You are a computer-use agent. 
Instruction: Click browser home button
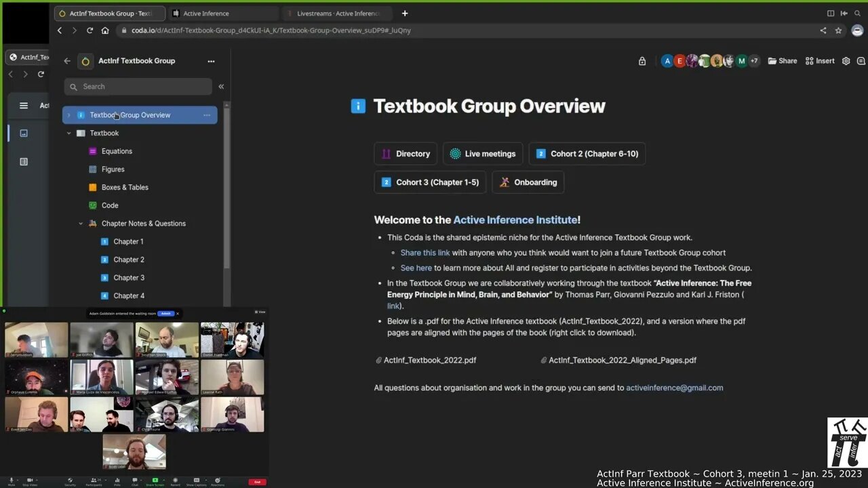coord(105,30)
